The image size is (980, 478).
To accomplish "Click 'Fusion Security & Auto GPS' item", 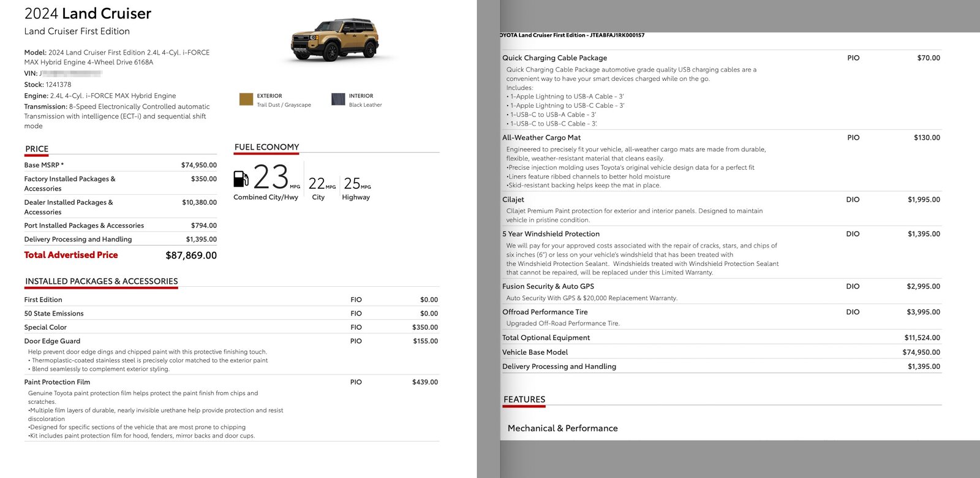I will pos(548,286).
